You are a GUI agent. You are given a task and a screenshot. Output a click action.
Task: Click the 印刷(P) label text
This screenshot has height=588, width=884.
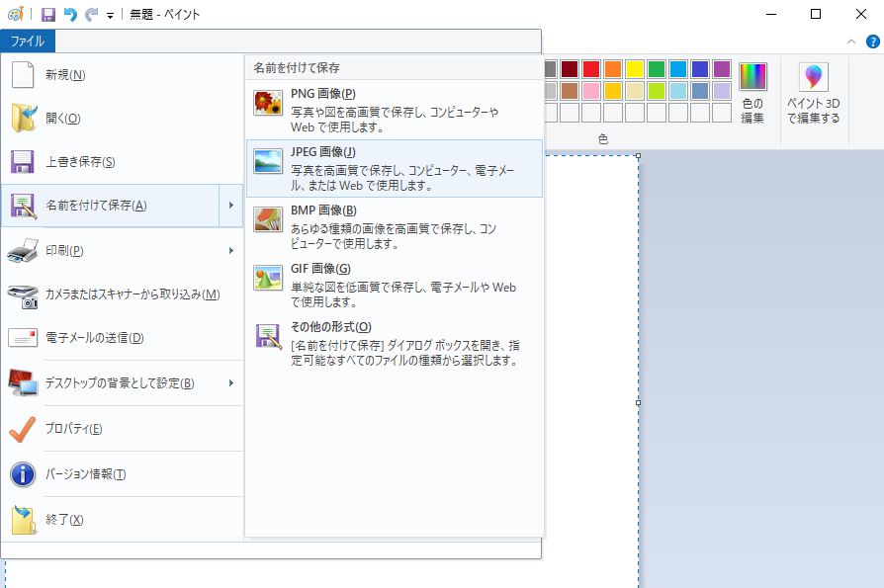(x=64, y=251)
